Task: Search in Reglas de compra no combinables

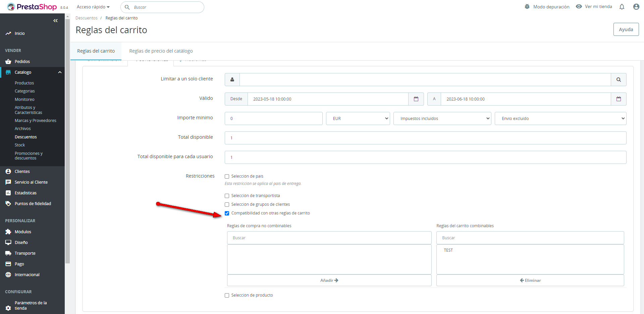Action: (x=329, y=238)
